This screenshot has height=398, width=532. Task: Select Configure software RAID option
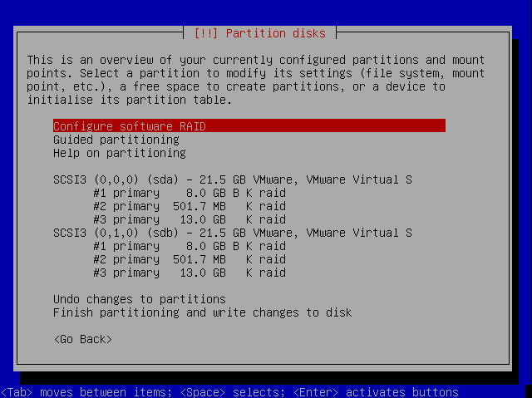point(130,126)
